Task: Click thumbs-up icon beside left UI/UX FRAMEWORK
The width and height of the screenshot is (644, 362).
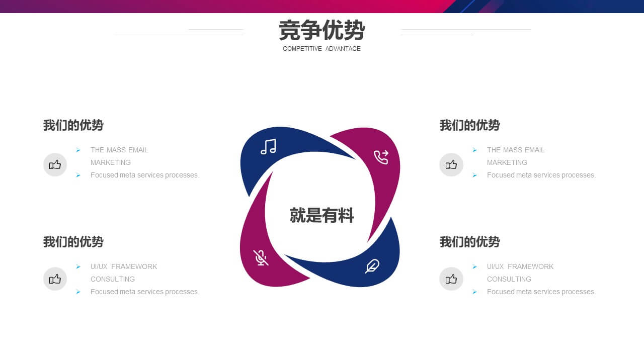Action: coord(55,279)
